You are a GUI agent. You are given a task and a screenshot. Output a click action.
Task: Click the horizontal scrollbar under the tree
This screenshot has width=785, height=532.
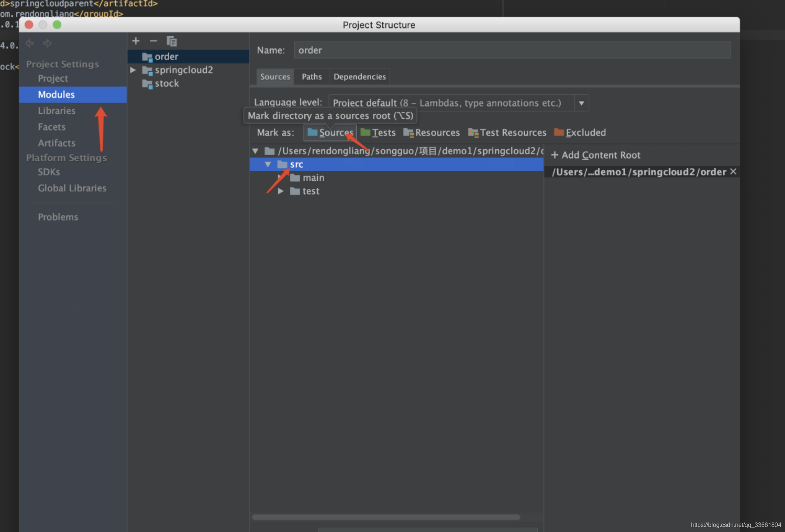tap(386, 517)
